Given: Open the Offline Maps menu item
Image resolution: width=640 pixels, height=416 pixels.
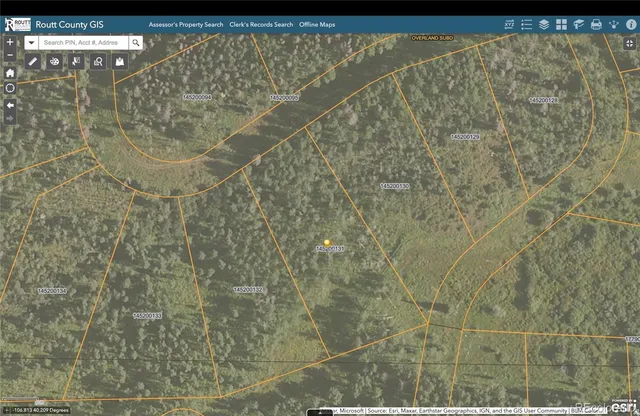Looking at the screenshot, I should click(323, 23).
